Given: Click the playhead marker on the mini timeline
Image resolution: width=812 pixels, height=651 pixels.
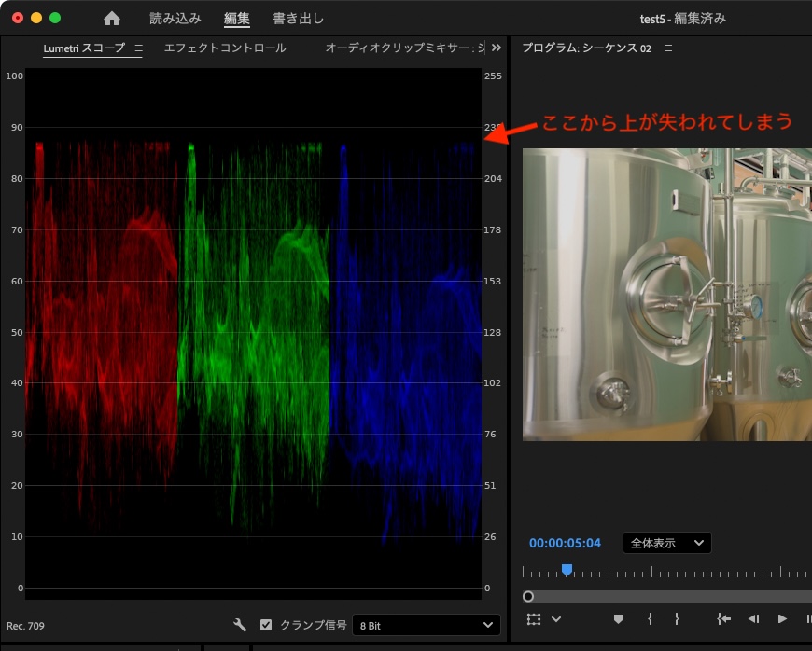Looking at the screenshot, I should click(x=567, y=568).
